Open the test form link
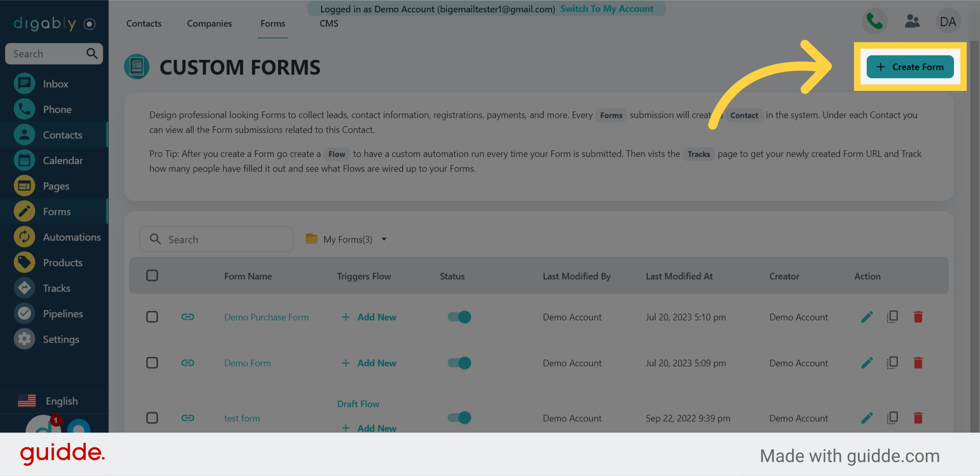This screenshot has width=980, height=476. click(x=242, y=418)
